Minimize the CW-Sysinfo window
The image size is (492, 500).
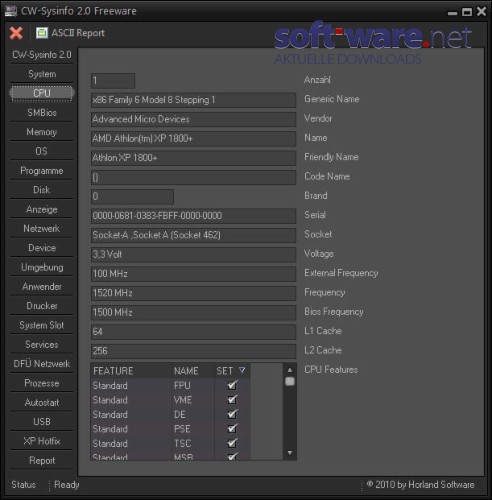(452, 13)
